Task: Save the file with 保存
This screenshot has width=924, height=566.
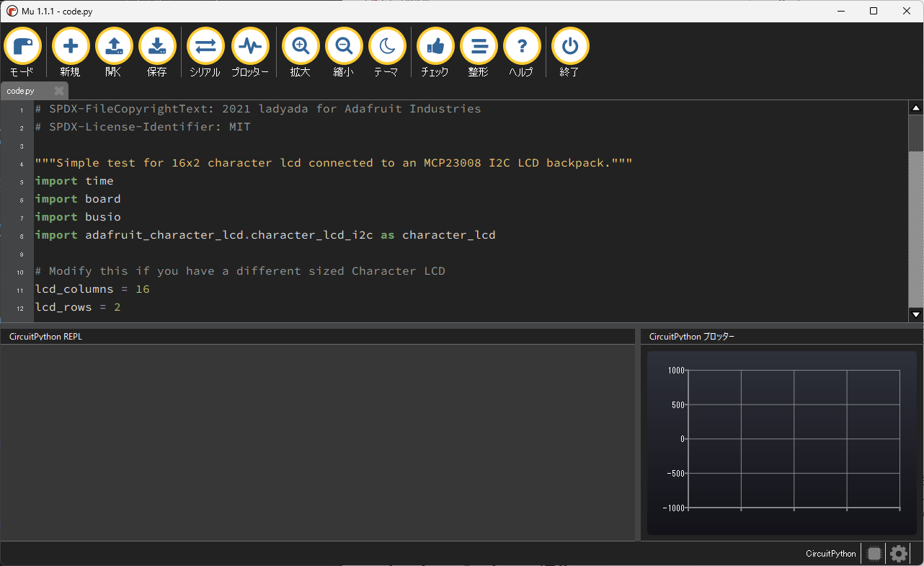Action: [157, 53]
